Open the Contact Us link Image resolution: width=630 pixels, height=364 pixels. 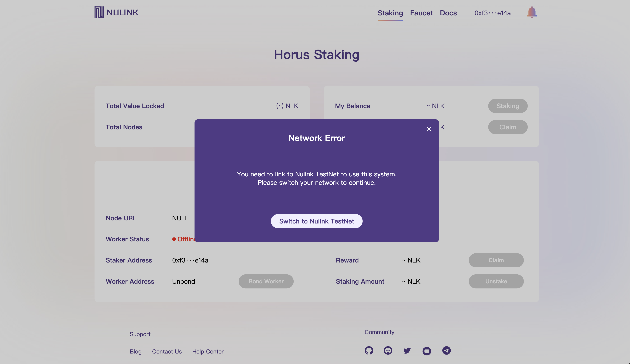click(x=167, y=352)
